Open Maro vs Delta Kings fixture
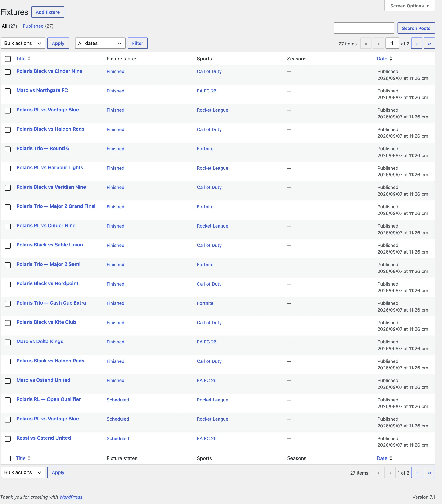The height and width of the screenshot is (504, 442). coord(40,342)
